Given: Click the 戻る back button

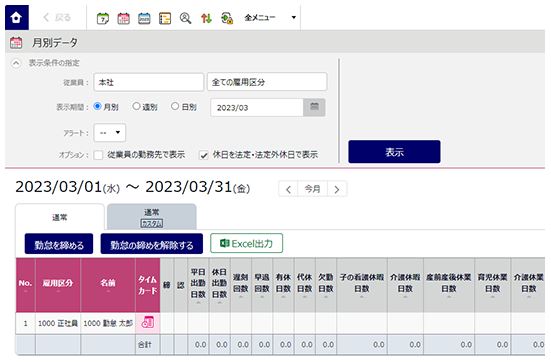Looking at the screenshot, I should click(x=57, y=18).
